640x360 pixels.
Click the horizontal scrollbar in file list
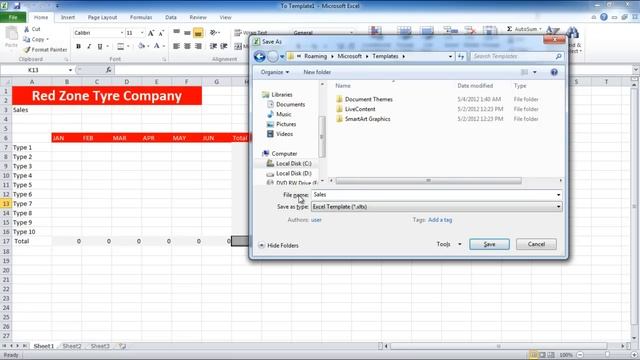(x=428, y=180)
